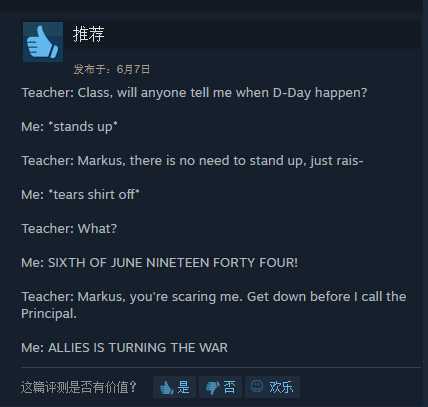Click the "no need to stand up" line
The width and height of the screenshot is (428, 407).
(x=192, y=161)
